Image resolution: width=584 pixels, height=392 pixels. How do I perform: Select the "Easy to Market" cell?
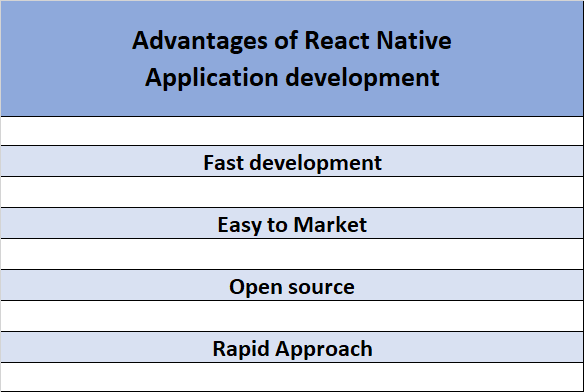tap(292, 224)
